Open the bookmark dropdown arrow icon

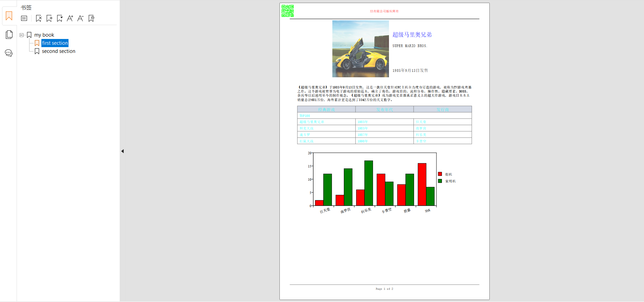[60, 18]
